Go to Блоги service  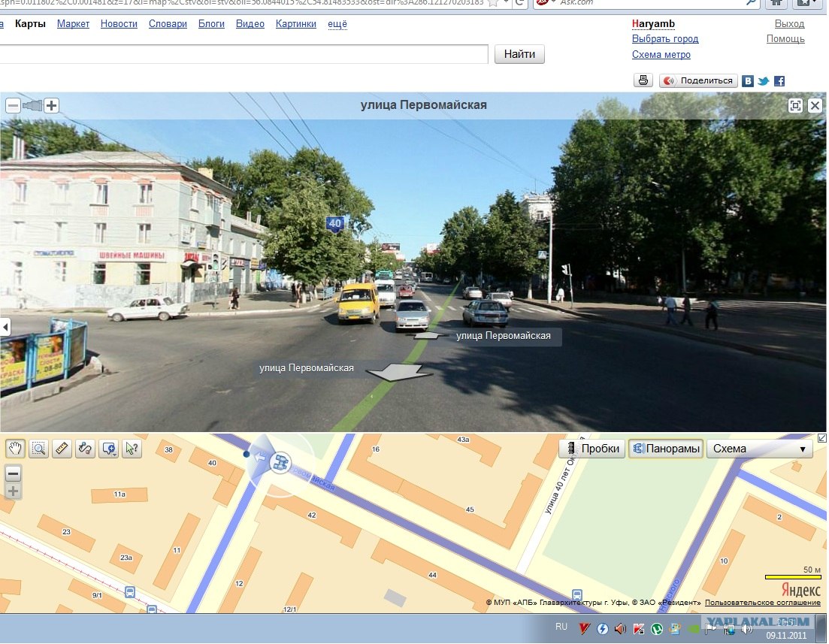[211, 24]
